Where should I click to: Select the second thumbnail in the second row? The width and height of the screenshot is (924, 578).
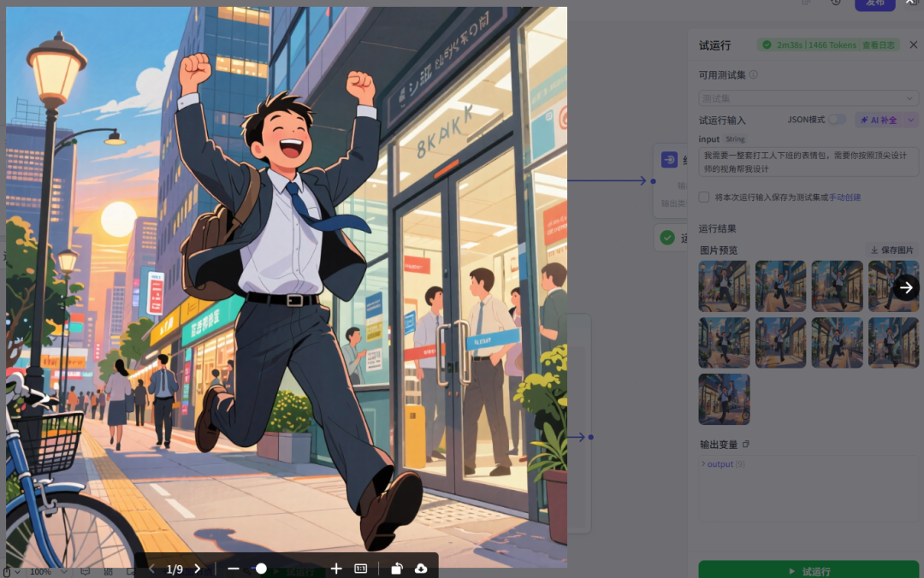(781, 343)
